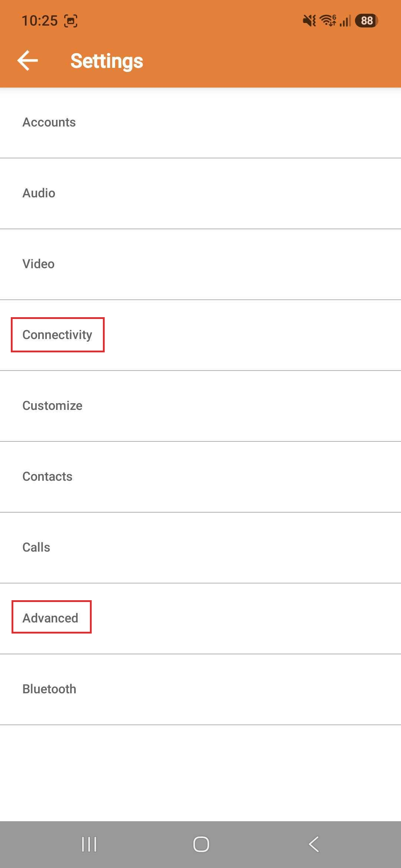Tap the Android navigation back button
The image size is (401, 868).
tap(314, 844)
